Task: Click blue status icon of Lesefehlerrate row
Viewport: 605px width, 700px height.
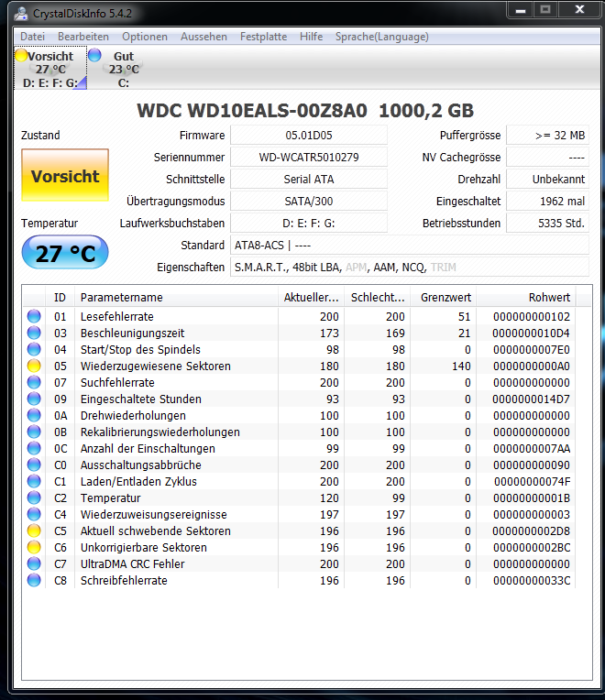Action: click(34, 316)
